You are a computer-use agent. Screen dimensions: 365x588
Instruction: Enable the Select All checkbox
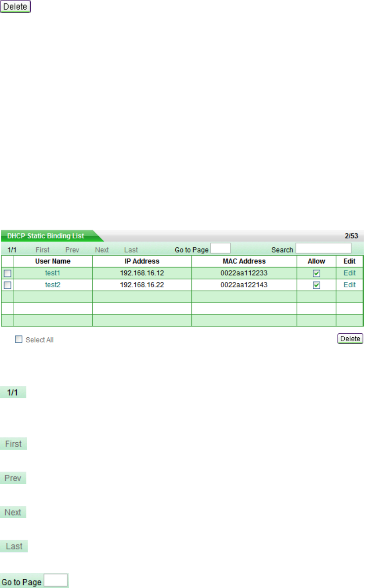[x=18, y=339]
